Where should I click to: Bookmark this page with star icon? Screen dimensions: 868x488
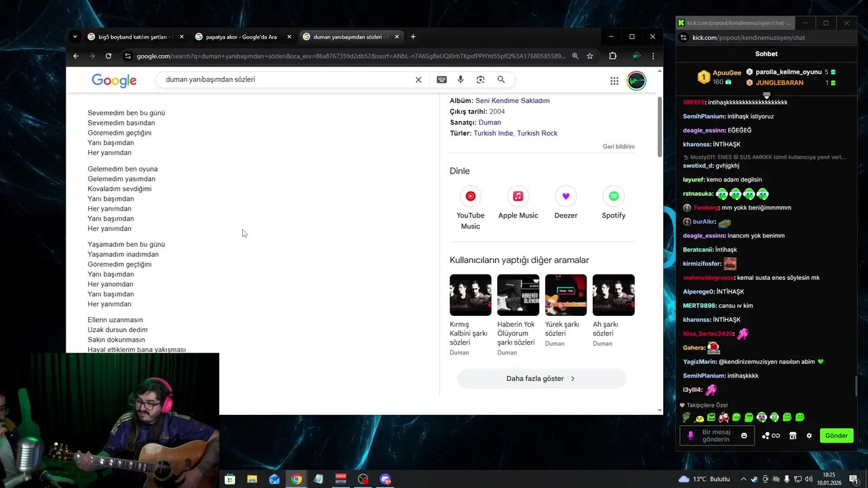tap(590, 56)
